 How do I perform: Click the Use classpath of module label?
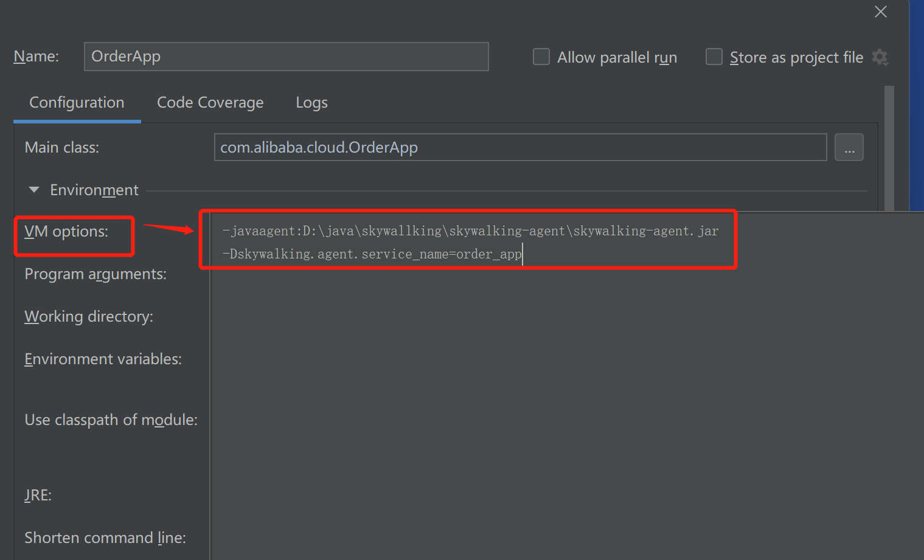tap(111, 420)
